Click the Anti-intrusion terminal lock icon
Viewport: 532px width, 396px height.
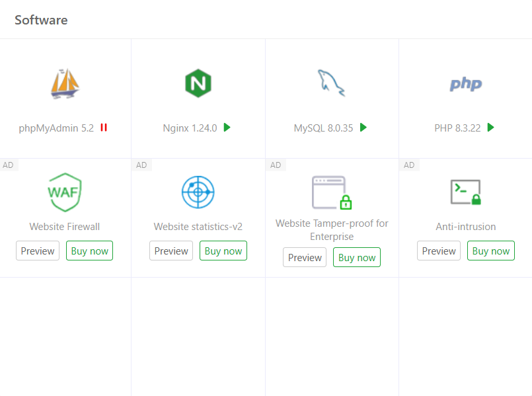pyautogui.click(x=465, y=192)
